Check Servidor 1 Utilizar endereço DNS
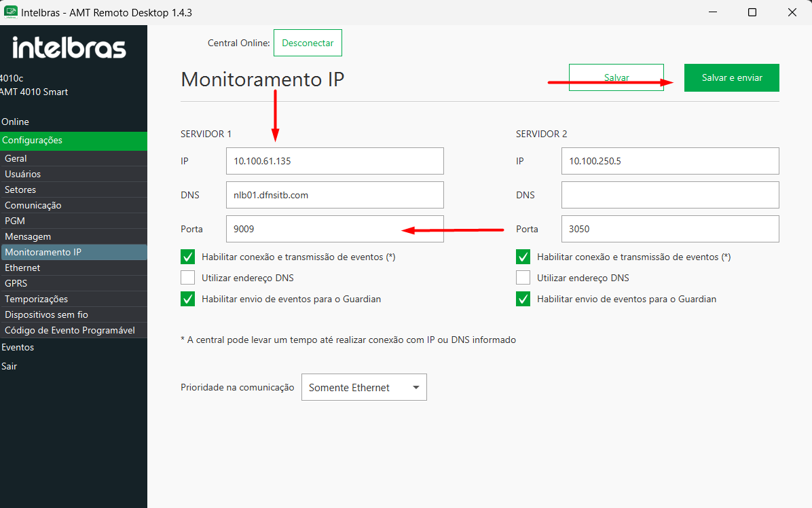The width and height of the screenshot is (812, 508). click(x=188, y=278)
